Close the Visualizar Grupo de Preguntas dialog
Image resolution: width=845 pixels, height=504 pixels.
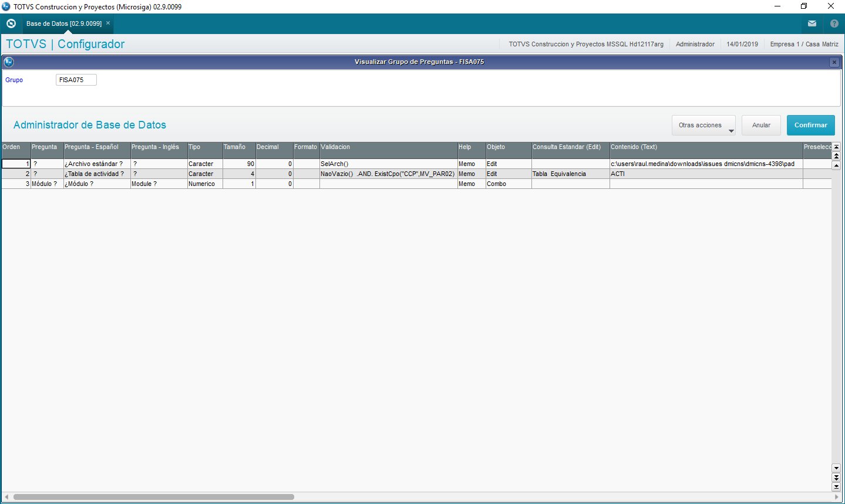coord(834,62)
